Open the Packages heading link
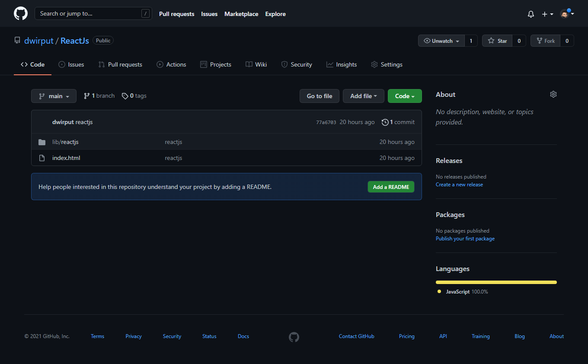 point(450,214)
